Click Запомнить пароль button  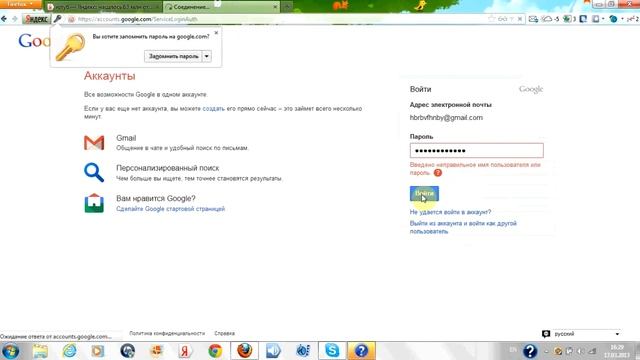pos(173,56)
